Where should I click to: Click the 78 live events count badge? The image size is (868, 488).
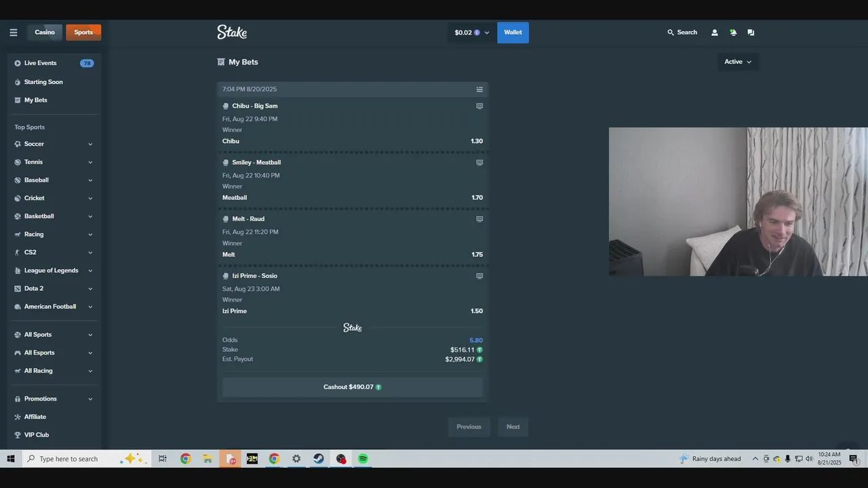pos(87,64)
